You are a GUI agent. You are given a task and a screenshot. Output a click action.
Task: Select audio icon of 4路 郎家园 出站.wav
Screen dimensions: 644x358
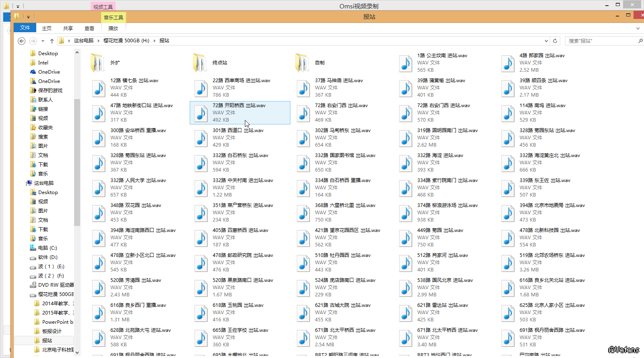tap(508, 63)
